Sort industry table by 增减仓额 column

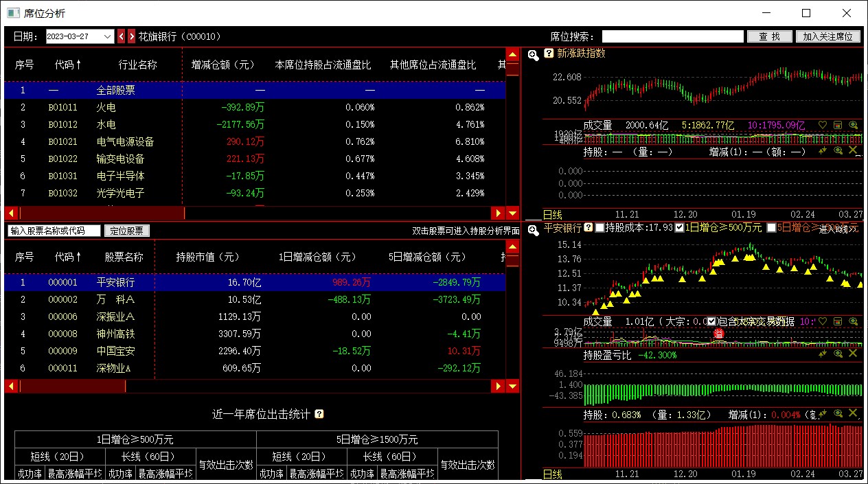(222, 65)
